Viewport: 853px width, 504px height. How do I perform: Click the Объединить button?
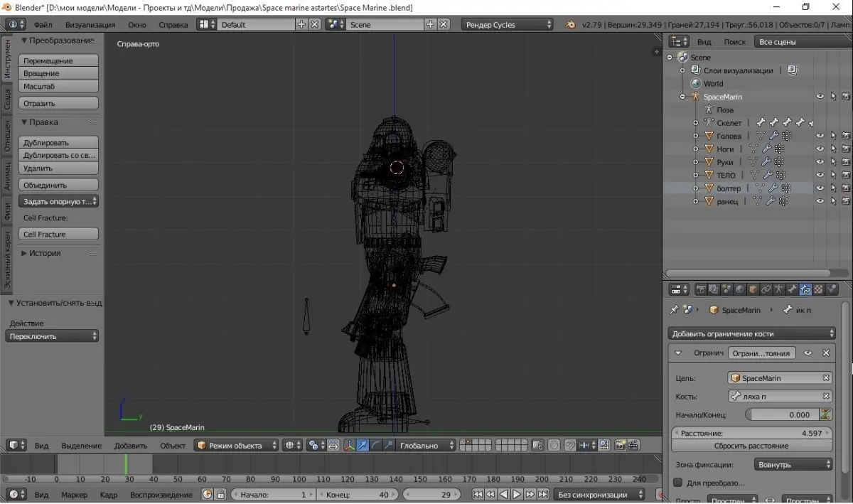coord(58,185)
